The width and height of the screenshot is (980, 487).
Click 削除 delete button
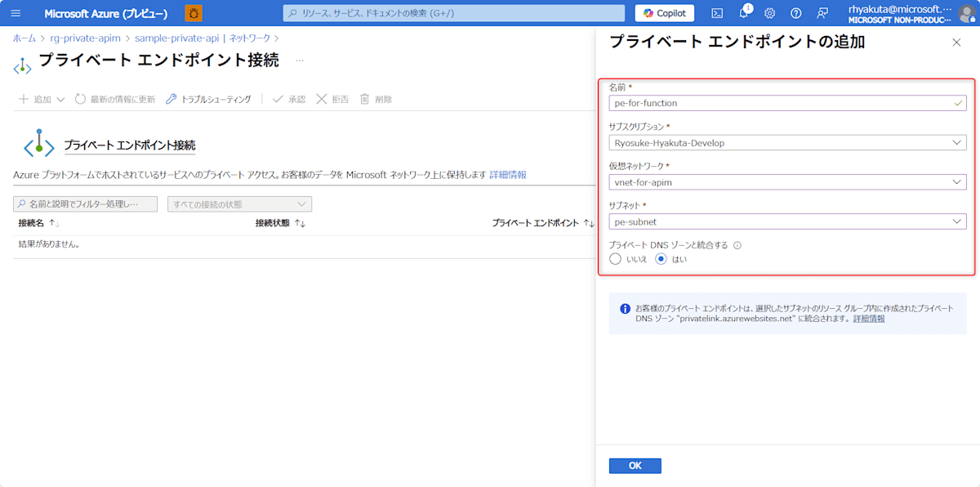pos(376,99)
